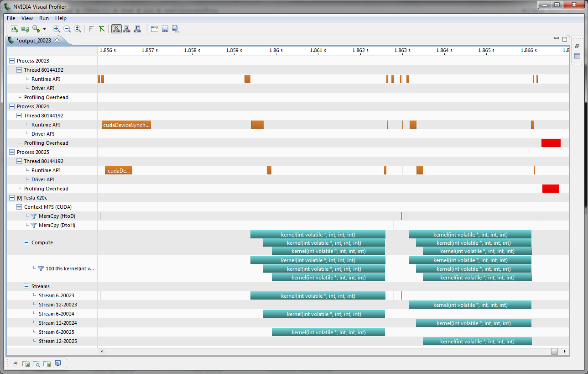Open the Run menu
The height and width of the screenshot is (374, 588).
click(x=44, y=18)
